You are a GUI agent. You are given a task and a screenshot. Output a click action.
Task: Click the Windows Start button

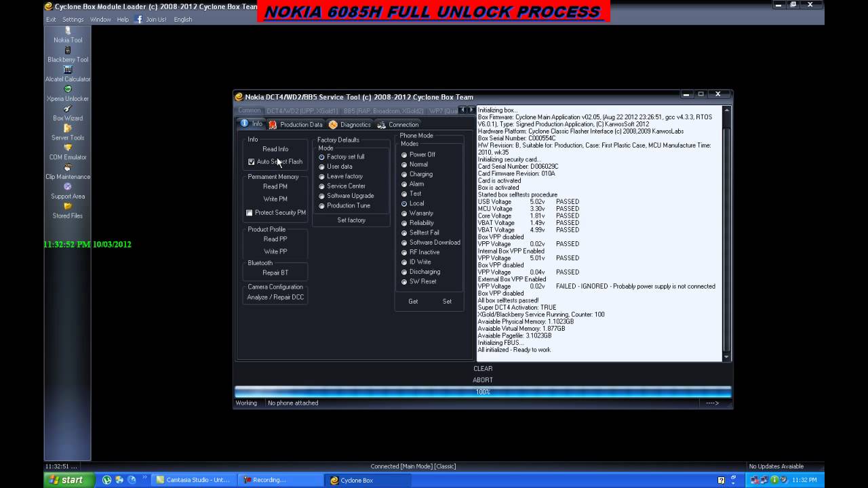(x=68, y=480)
